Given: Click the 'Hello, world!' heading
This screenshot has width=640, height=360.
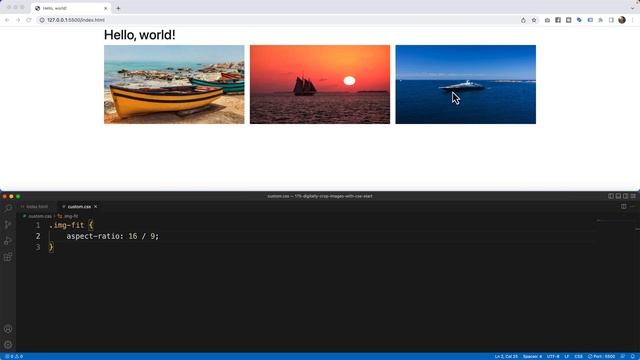Looking at the screenshot, I should click(140, 35).
